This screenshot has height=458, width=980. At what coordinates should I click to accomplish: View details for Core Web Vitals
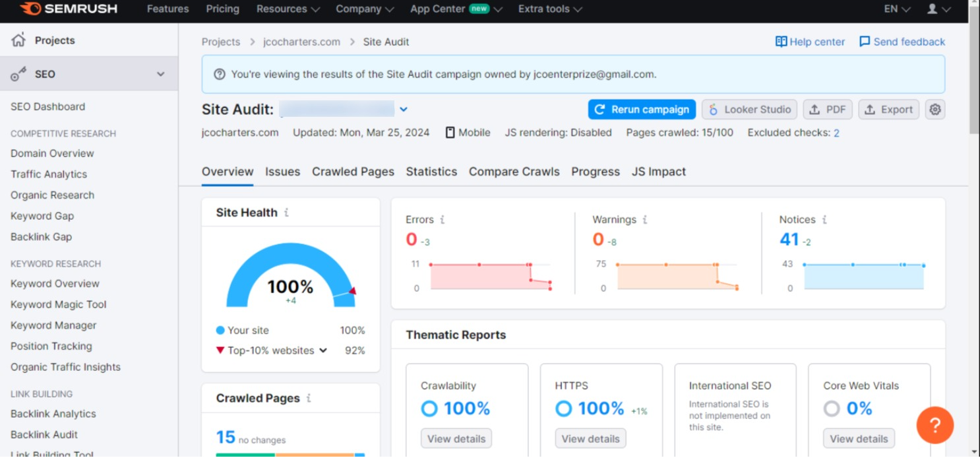pyautogui.click(x=859, y=438)
